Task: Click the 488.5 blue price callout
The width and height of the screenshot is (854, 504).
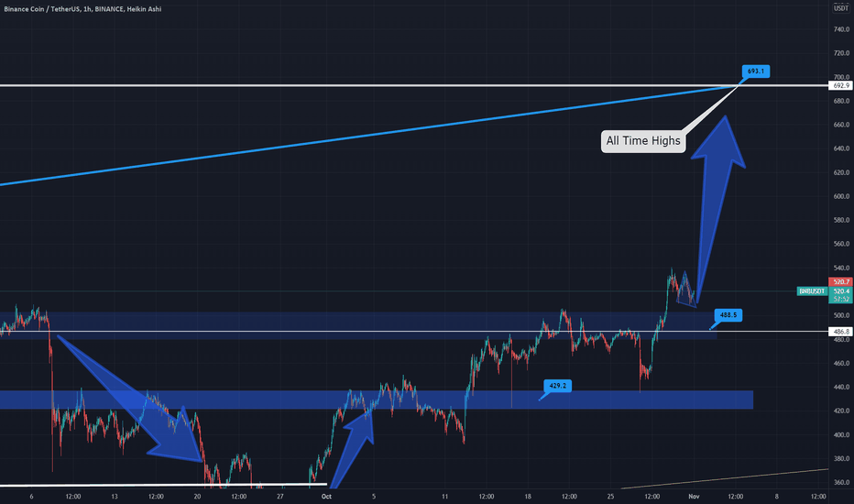Action: pyautogui.click(x=728, y=315)
